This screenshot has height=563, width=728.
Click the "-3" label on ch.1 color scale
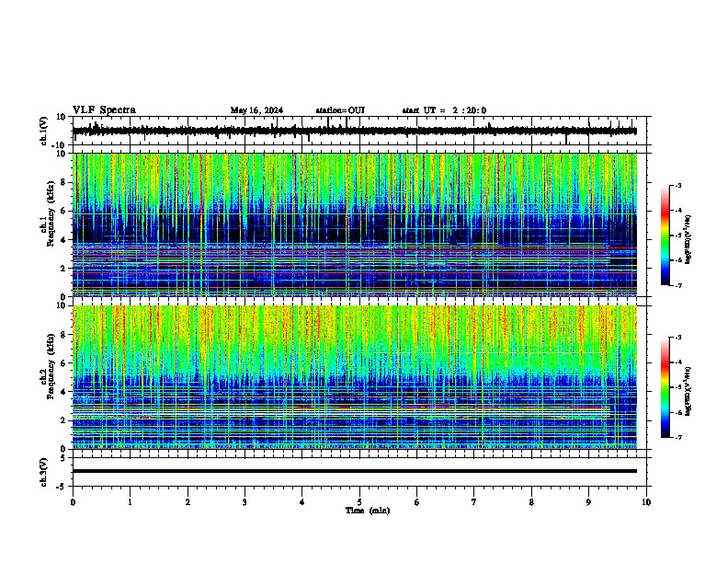pyautogui.click(x=677, y=186)
